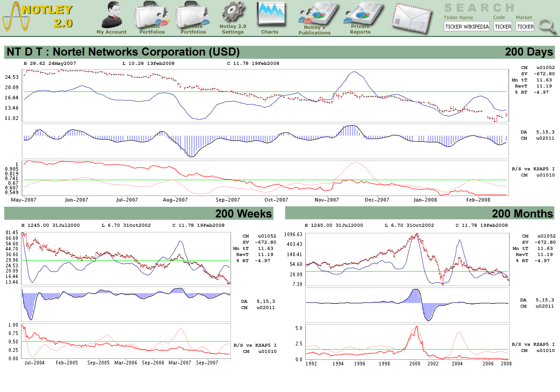Click the Code input field
Screen dimensions: 560x392
[503, 27]
